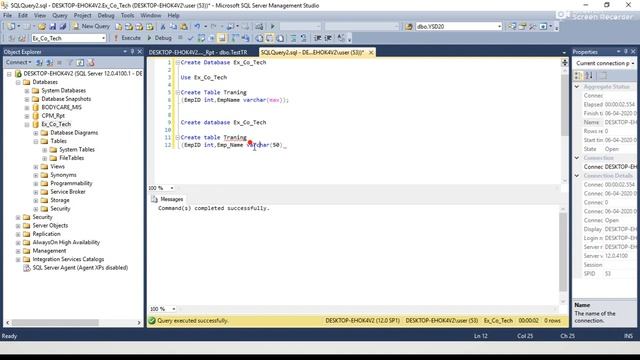Decrease the indent of selected lines
Image resolution: width=640 pixels, height=360 pixels.
coord(318,38)
